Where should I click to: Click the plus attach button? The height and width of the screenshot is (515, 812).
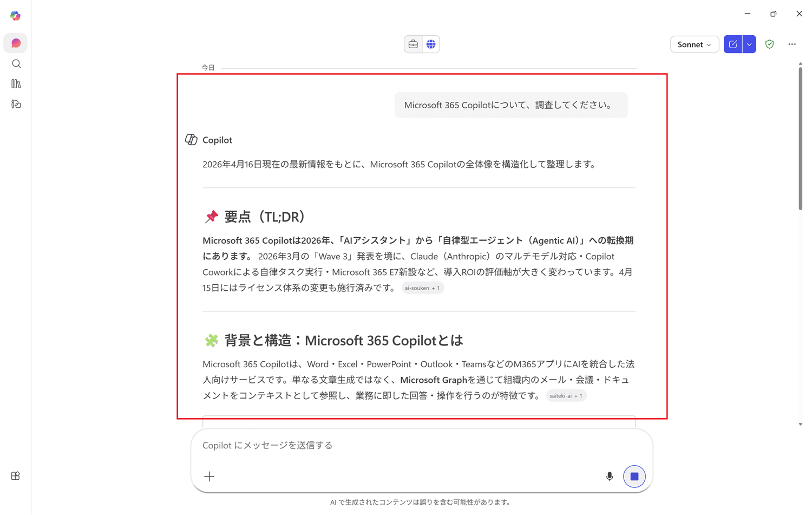pos(209,477)
